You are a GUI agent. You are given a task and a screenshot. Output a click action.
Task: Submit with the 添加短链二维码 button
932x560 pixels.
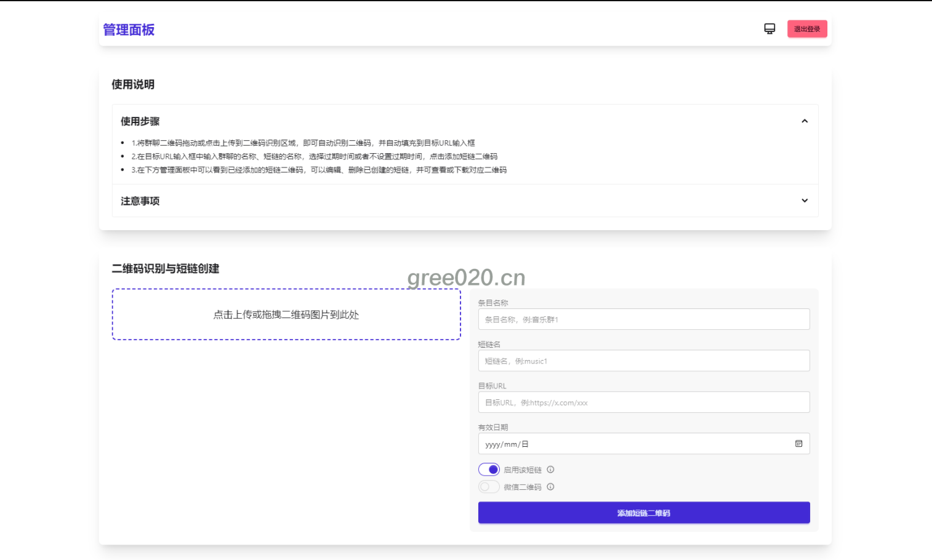pos(643,513)
